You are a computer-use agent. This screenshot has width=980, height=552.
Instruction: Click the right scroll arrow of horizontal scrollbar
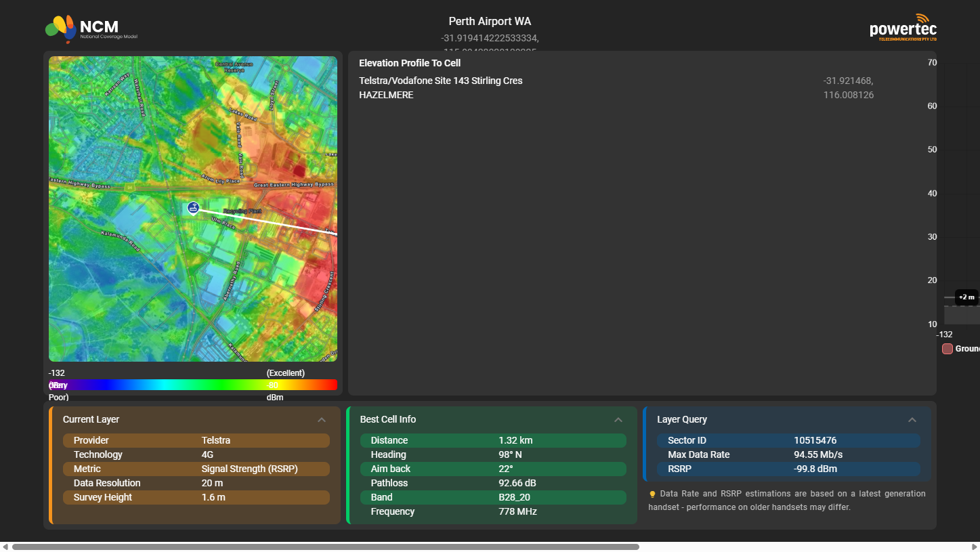coord(974,547)
